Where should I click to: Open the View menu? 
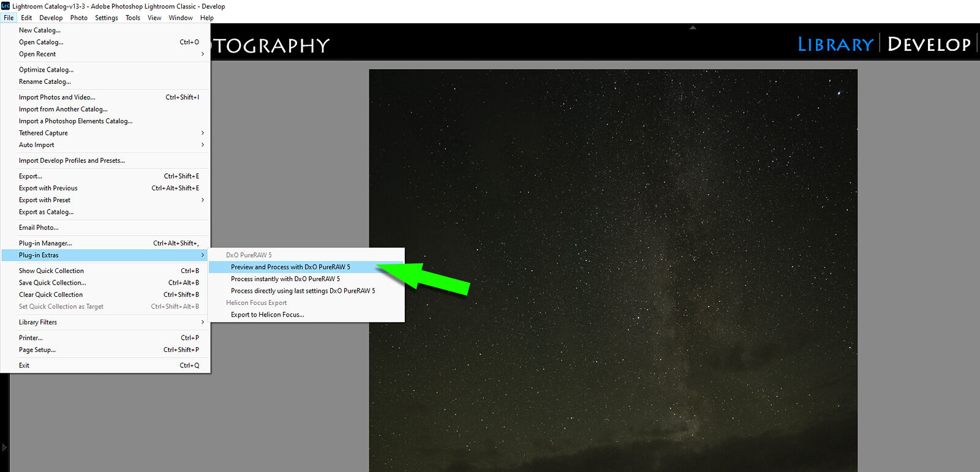[154, 18]
